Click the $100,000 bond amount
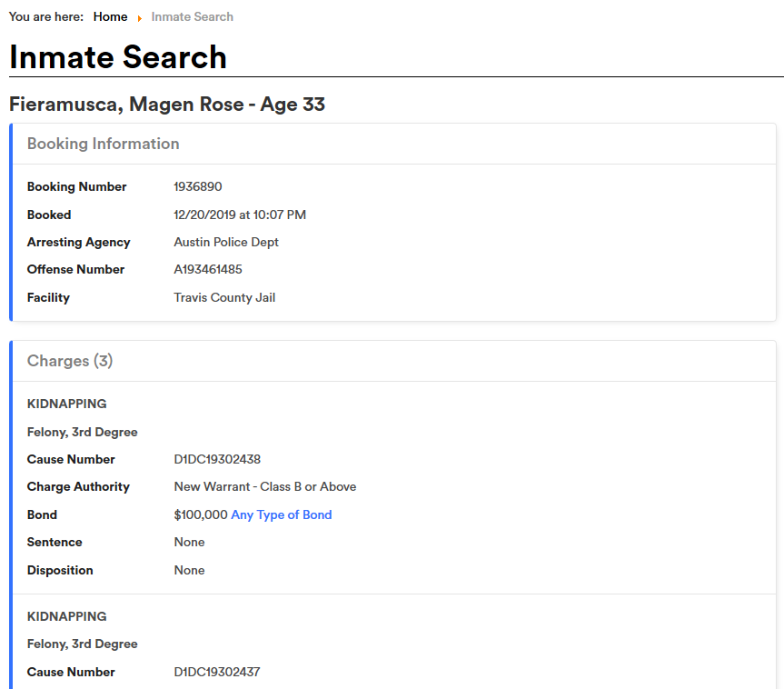 click(201, 514)
